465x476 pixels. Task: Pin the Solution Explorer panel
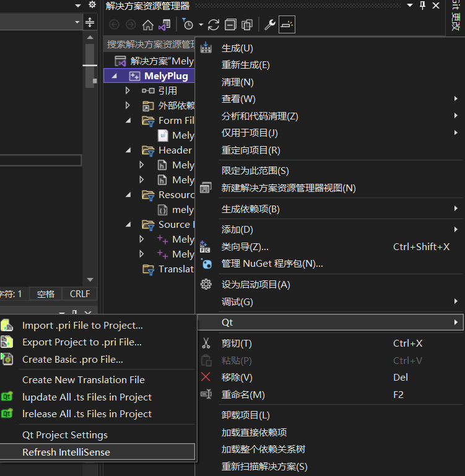pyautogui.click(x=422, y=5)
